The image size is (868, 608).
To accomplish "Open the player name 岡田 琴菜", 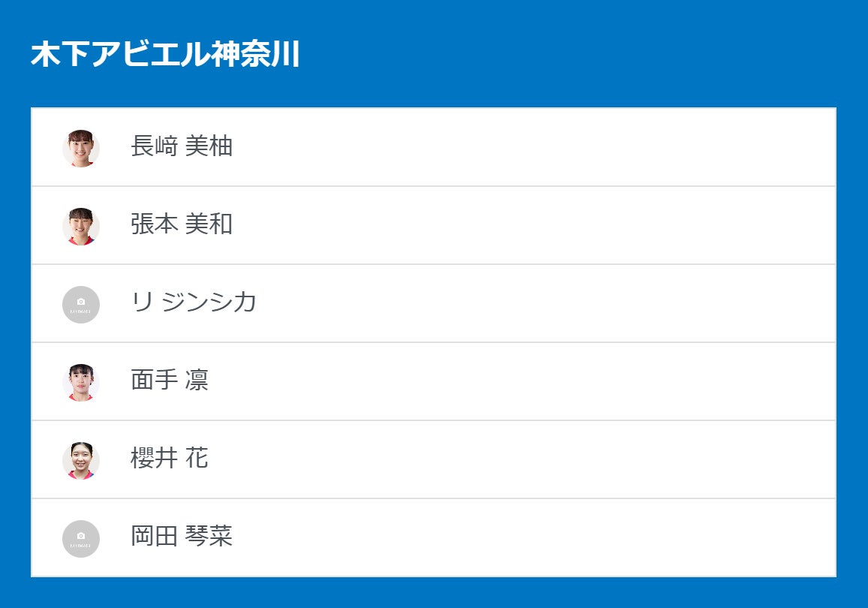I will click(182, 537).
